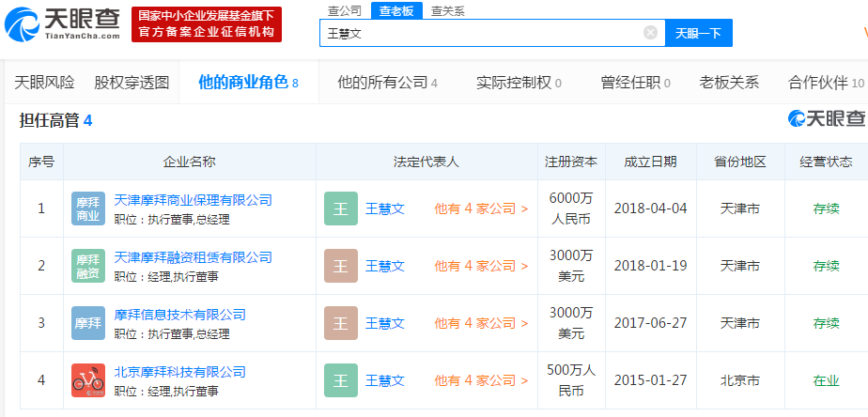This screenshot has width=868, height=417.
Task: Click the 省份地区 column header
Action: point(740,162)
